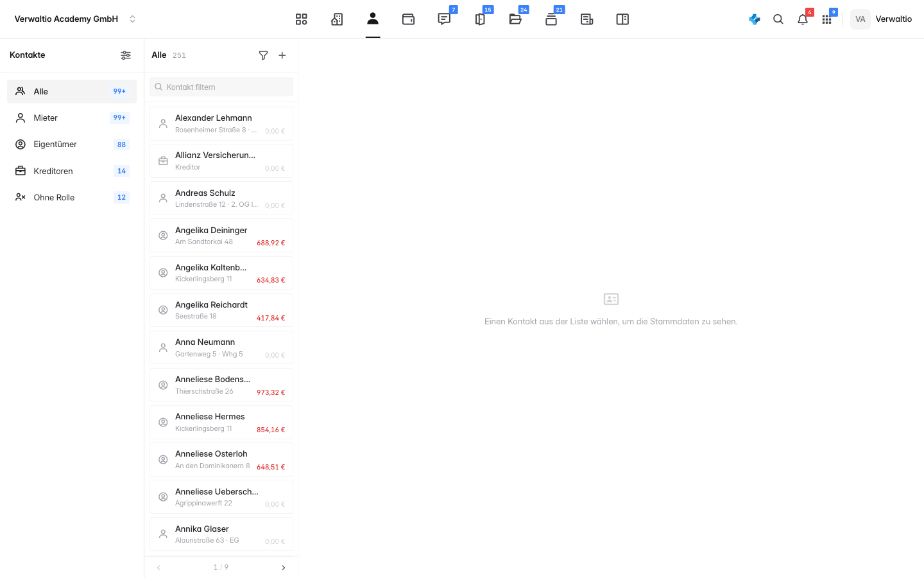Select the Mieter category

(x=72, y=118)
